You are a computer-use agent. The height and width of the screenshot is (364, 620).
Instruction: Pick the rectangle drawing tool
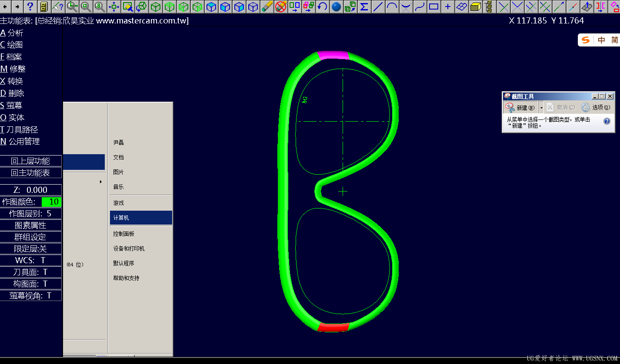tap(434, 7)
